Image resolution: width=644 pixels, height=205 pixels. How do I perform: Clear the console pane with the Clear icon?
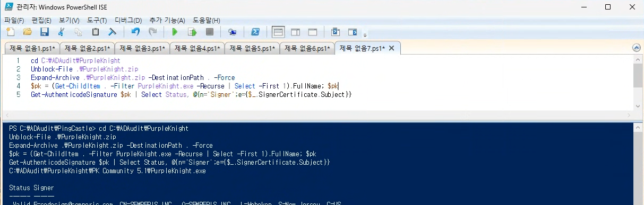coord(112,32)
